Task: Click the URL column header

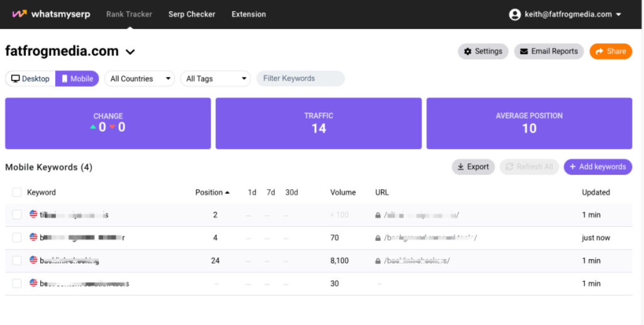Action: (382, 192)
